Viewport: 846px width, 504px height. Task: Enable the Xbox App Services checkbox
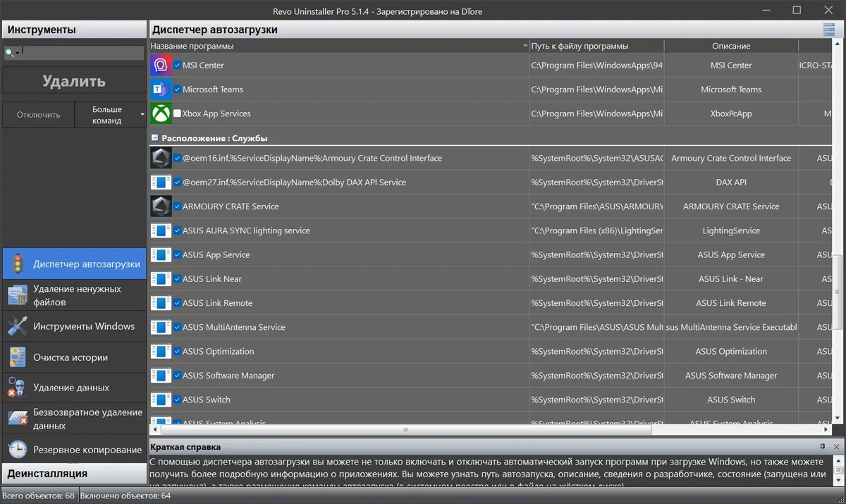point(178,113)
